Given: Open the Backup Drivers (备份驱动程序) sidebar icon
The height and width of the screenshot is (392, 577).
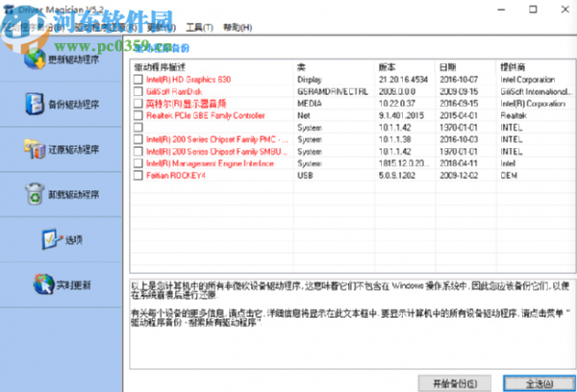Looking at the screenshot, I should coord(32,105).
